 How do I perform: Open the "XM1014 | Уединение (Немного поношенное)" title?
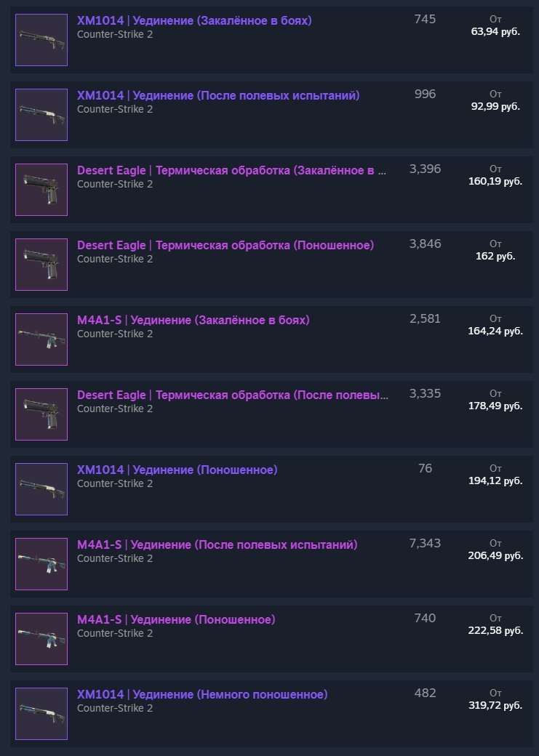[x=202, y=695]
